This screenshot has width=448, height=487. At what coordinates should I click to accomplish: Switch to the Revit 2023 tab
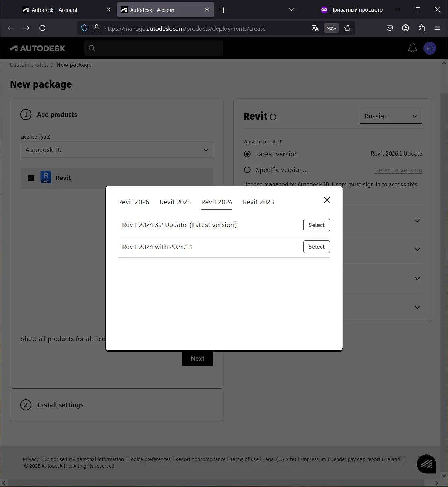point(258,202)
